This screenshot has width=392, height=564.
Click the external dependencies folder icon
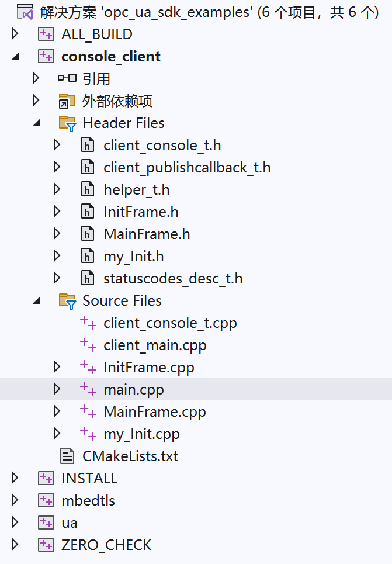tap(67, 101)
